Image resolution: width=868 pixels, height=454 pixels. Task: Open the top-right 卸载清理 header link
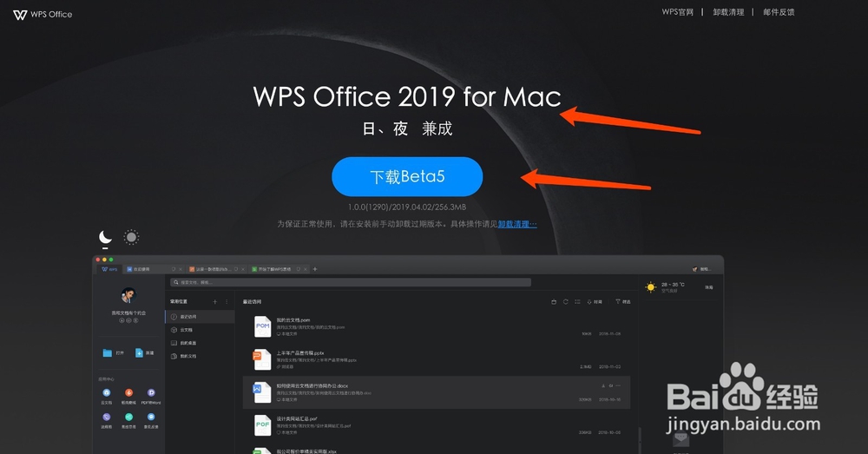pos(728,12)
